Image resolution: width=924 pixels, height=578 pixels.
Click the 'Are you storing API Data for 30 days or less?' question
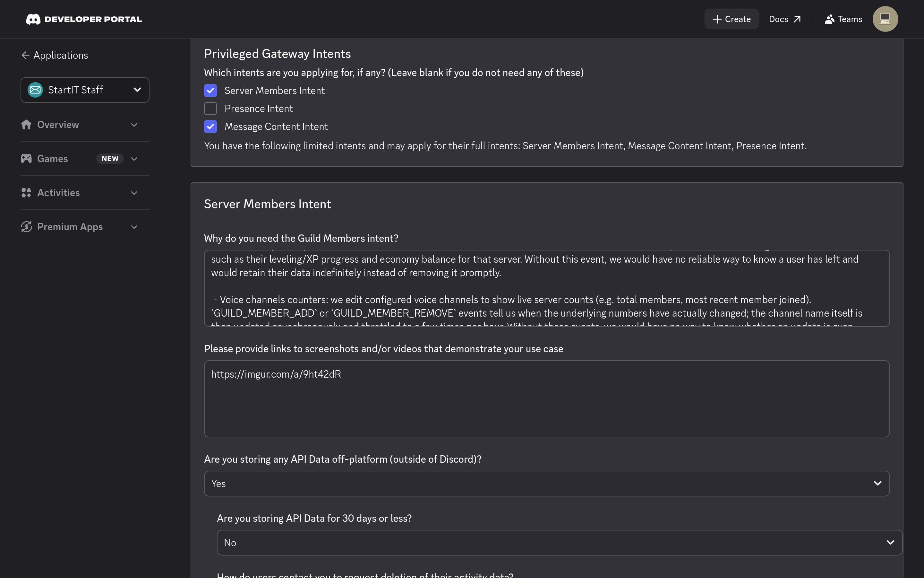314,518
